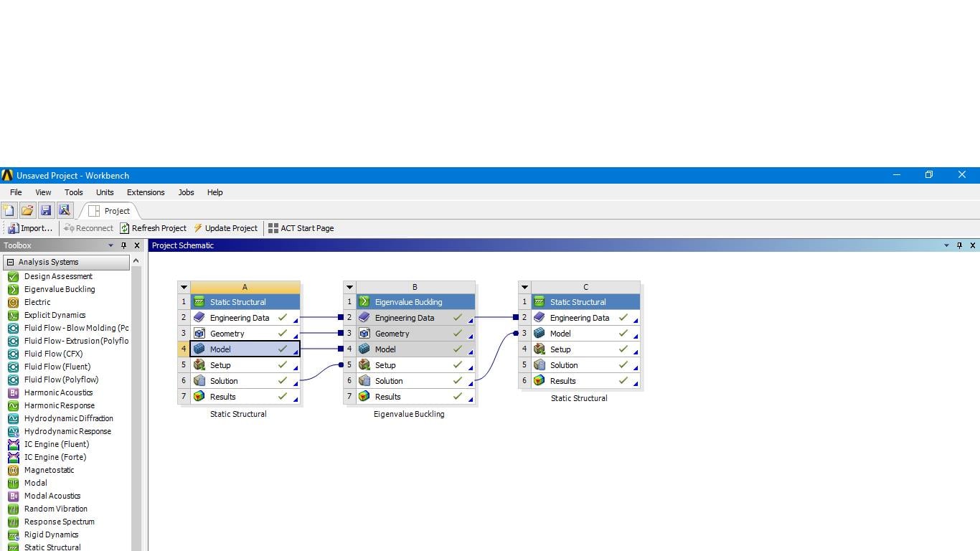This screenshot has height=551, width=980.
Task: Click the quick-help triangle on C's Setup cell
Action: click(x=636, y=352)
